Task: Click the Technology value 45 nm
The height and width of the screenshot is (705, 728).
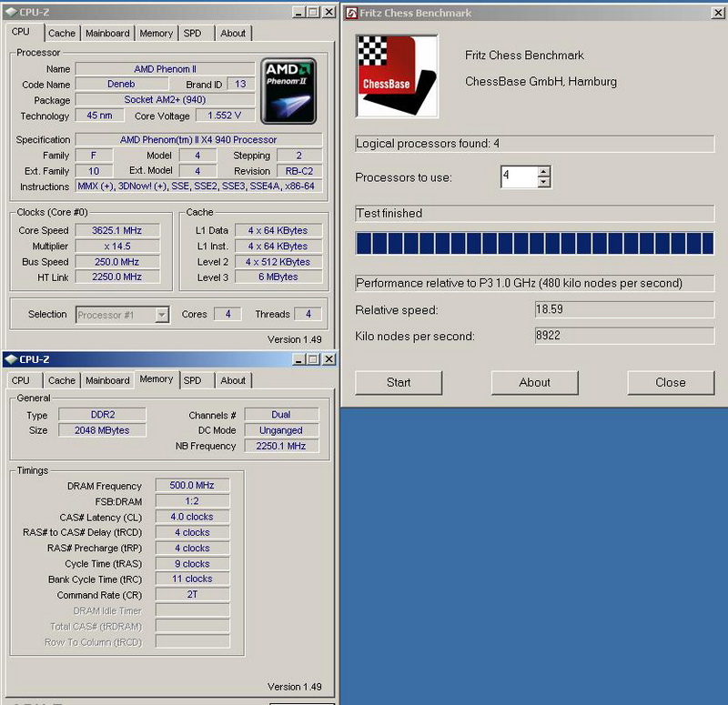Action: click(99, 116)
